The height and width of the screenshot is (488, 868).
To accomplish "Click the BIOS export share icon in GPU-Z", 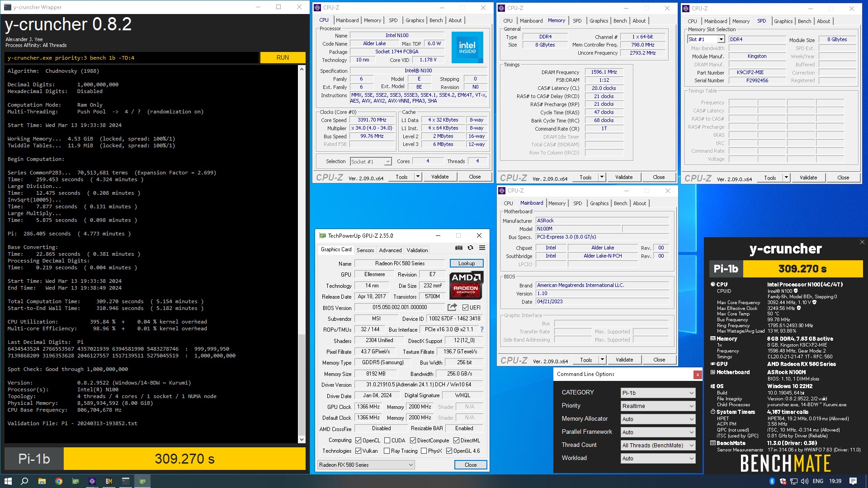I will tap(452, 307).
